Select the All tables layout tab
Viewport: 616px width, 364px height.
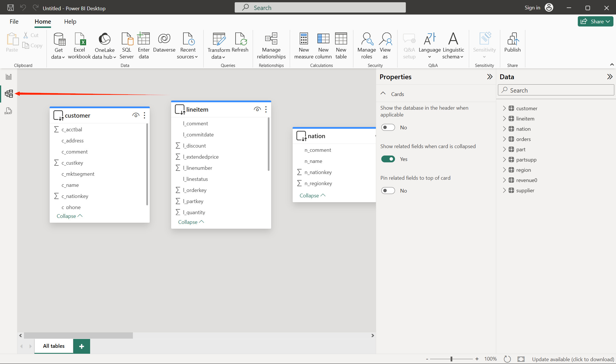pyautogui.click(x=54, y=346)
